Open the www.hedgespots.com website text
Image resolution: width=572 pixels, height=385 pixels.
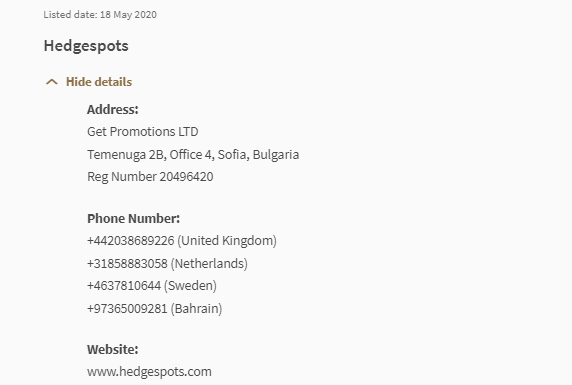coord(149,372)
